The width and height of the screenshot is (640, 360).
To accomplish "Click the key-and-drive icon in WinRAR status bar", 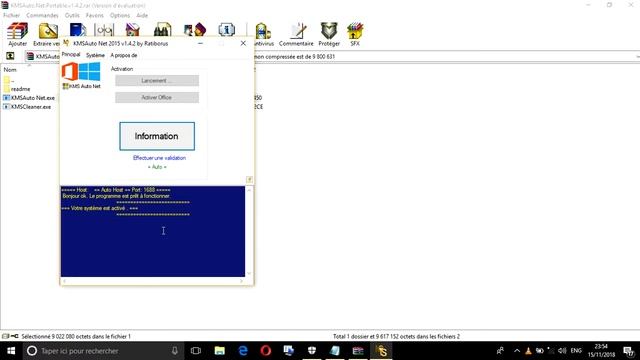I will click(x=10, y=336).
